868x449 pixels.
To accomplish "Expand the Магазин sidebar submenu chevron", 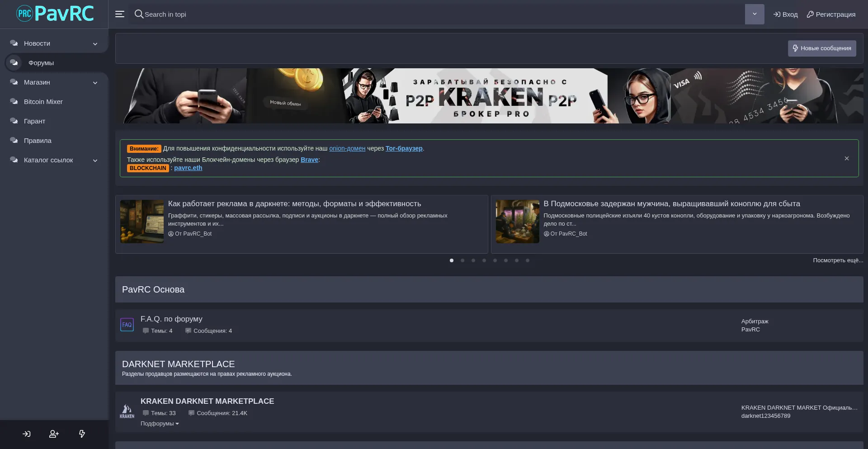I will pyautogui.click(x=95, y=83).
